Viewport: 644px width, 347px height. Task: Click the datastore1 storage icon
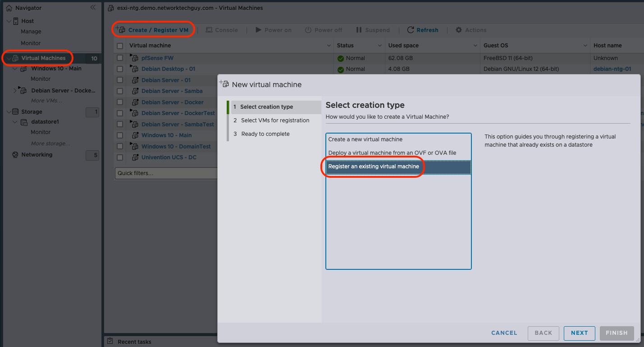coord(24,122)
